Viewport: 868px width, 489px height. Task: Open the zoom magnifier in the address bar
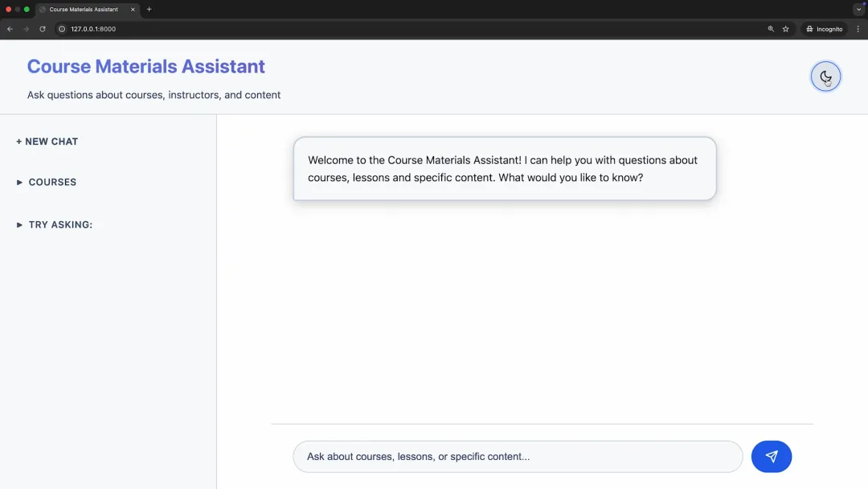tap(771, 29)
